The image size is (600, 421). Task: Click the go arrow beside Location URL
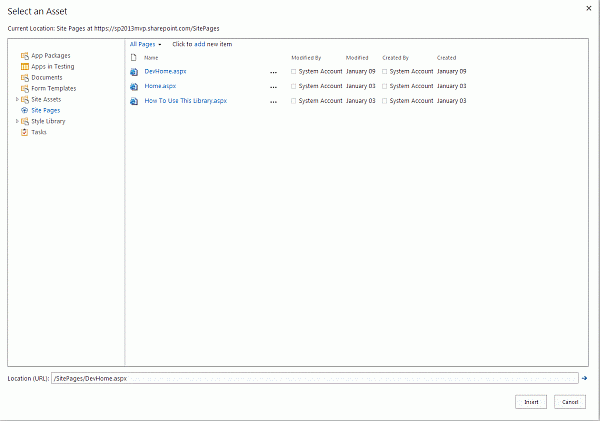point(584,378)
